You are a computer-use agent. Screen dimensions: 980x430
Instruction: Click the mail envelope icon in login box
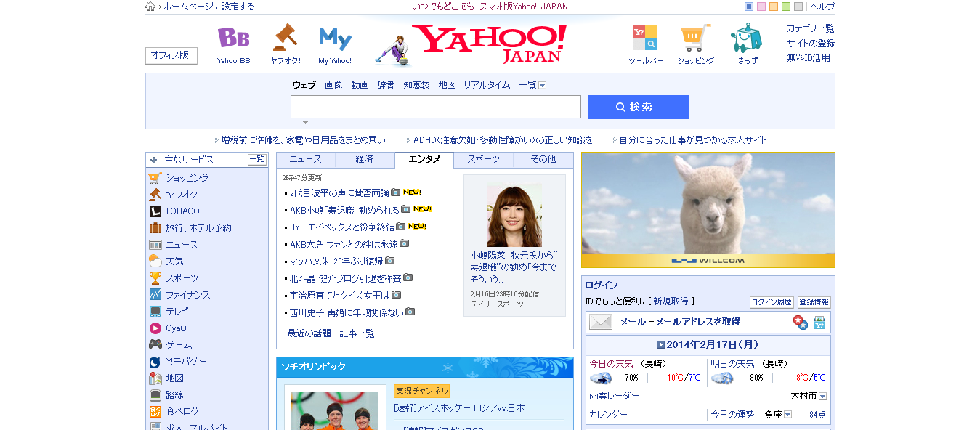(601, 322)
